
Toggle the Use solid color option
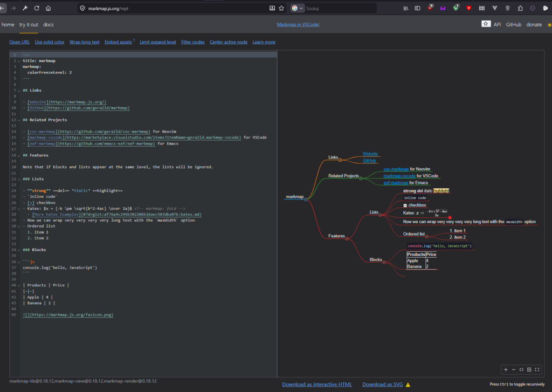tap(50, 42)
